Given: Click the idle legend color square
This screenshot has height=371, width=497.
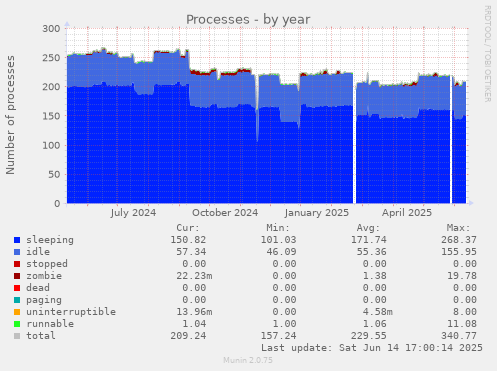Looking at the screenshot, I should pyautogui.click(x=17, y=252).
